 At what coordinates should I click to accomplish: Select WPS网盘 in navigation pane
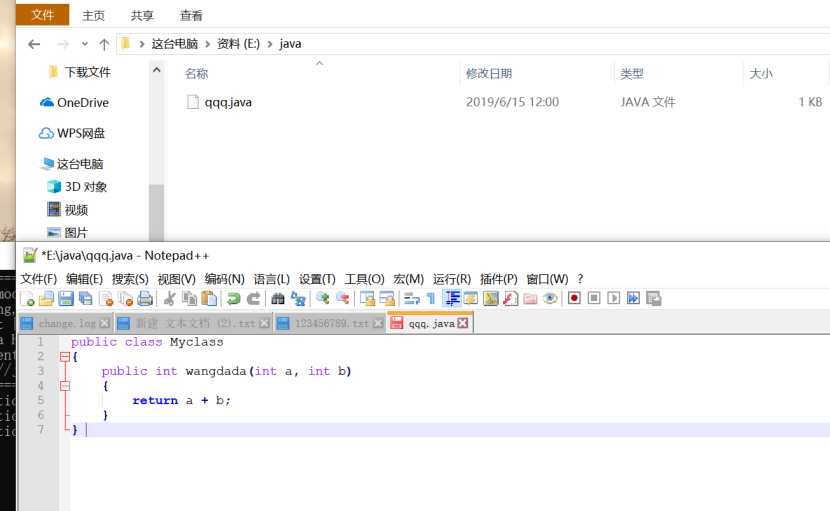71,133
